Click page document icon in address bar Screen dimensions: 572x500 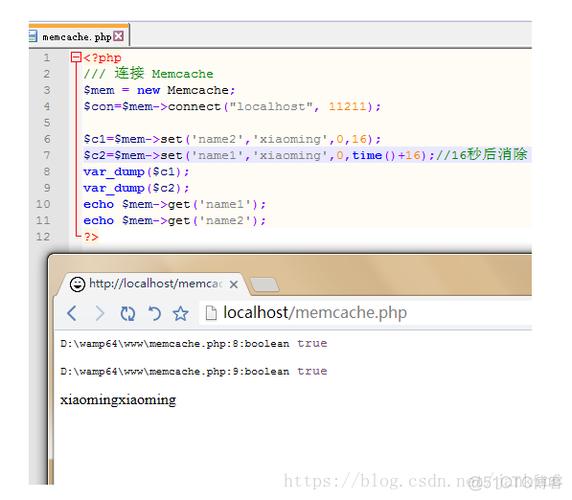coord(211,313)
